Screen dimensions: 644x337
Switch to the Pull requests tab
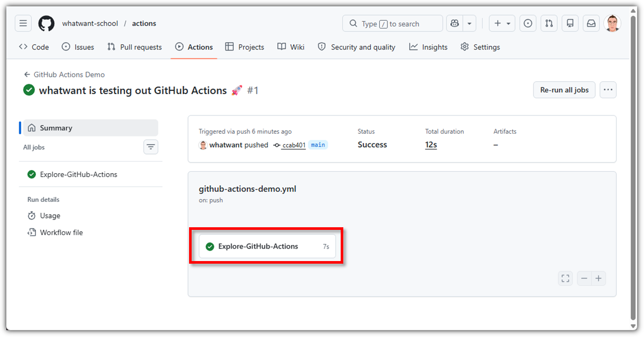coord(135,47)
